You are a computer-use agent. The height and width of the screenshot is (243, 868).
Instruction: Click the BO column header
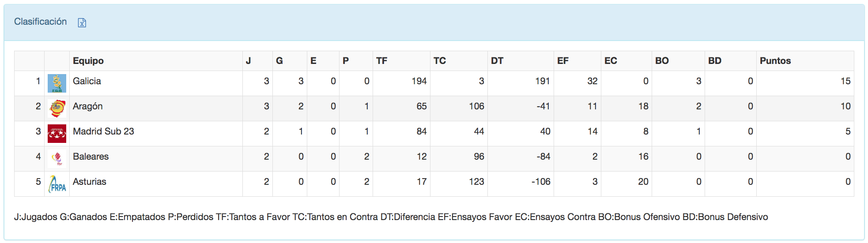(661, 61)
